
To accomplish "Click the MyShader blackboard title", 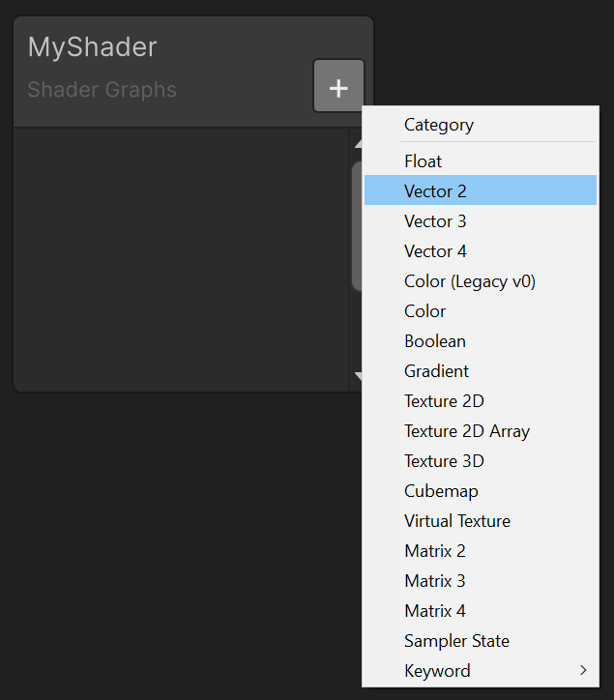I will pos(93,46).
